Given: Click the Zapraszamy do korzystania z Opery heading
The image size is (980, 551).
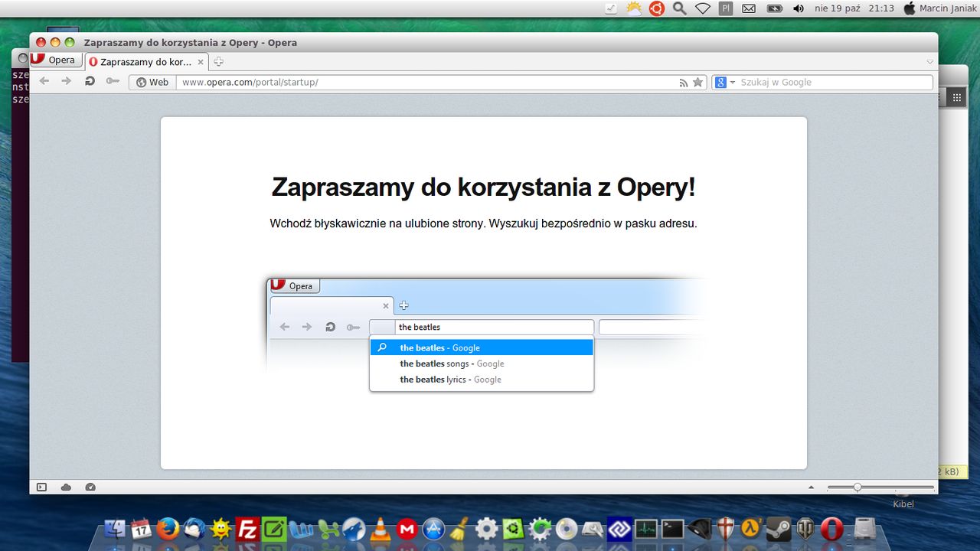Looking at the screenshot, I should [x=483, y=187].
